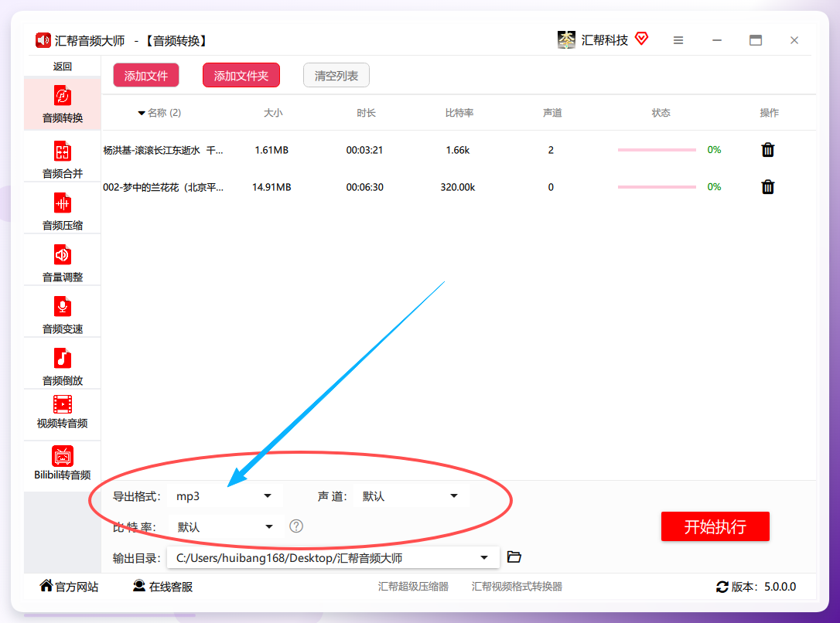Screen dimensions: 840x623
Task: Click the 声道 column header
Action: pos(552,113)
